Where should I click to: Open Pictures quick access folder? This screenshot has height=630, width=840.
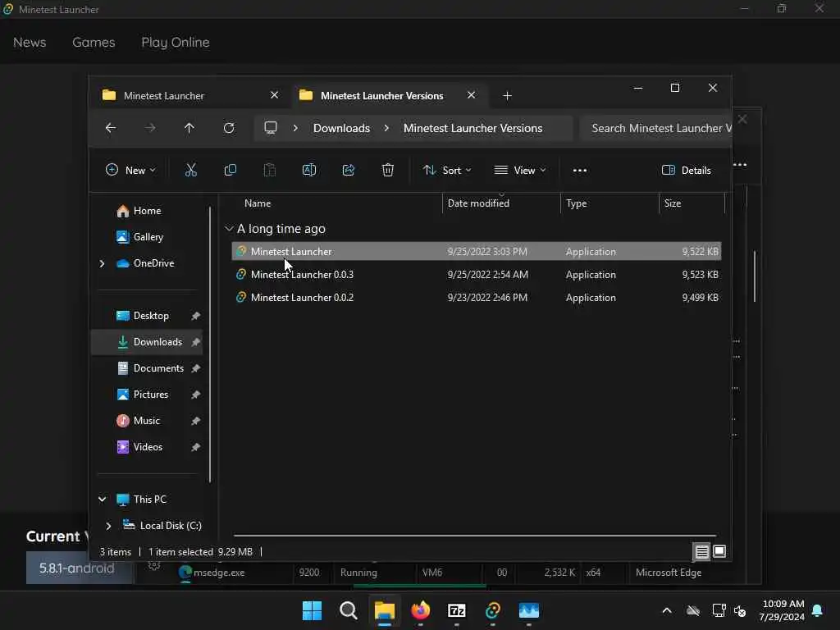[151, 395]
